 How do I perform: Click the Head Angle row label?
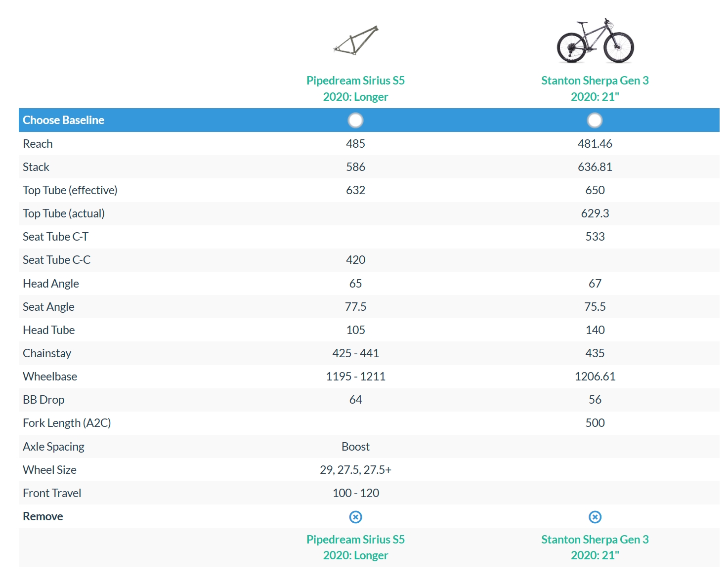click(x=51, y=284)
